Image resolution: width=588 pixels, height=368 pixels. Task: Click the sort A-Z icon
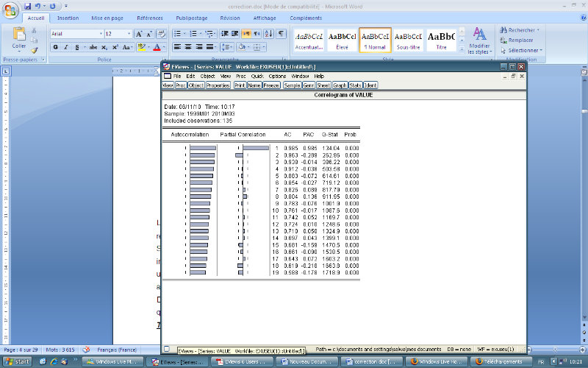(x=268, y=34)
